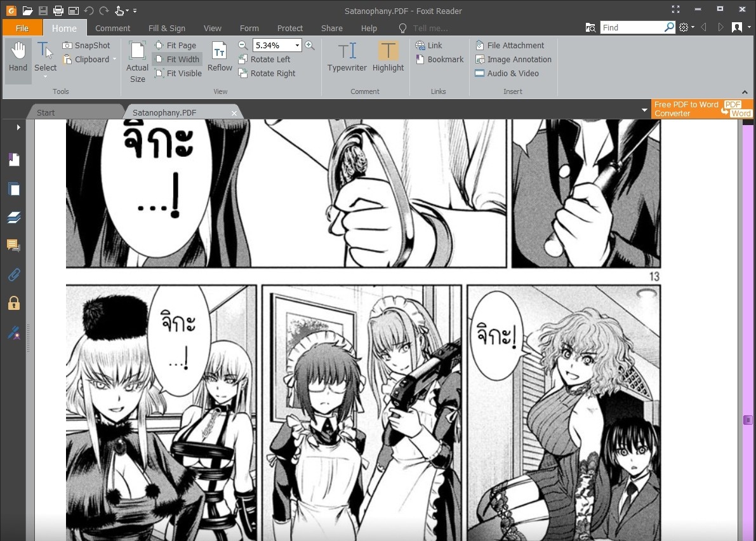
Task: Click the vertical scrollbar thumb
Action: [x=747, y=420]
